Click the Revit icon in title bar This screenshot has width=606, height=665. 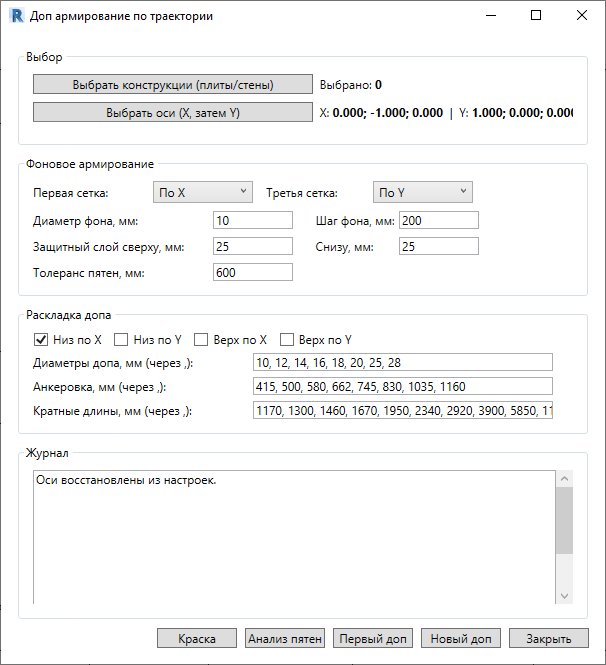click(x=17, y=16)
